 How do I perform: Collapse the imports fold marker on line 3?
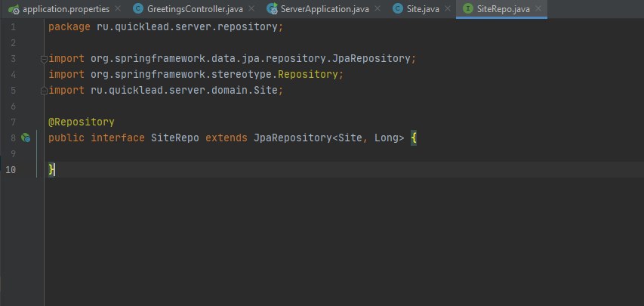(44, 59)
